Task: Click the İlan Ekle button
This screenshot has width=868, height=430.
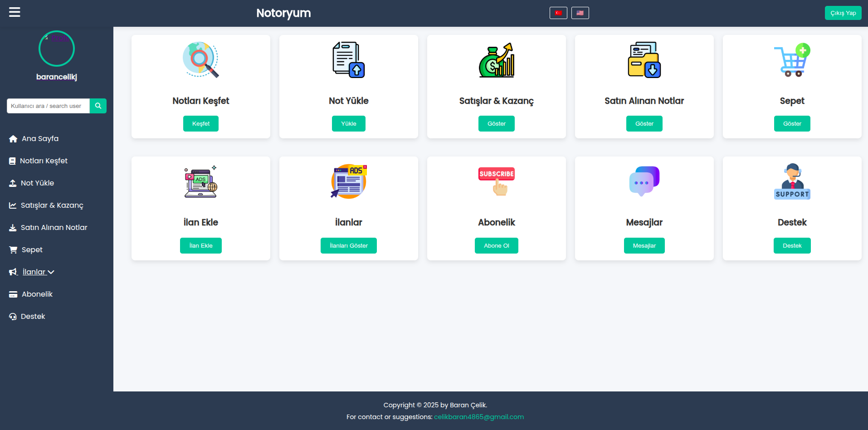Action: tap(200, 245)
